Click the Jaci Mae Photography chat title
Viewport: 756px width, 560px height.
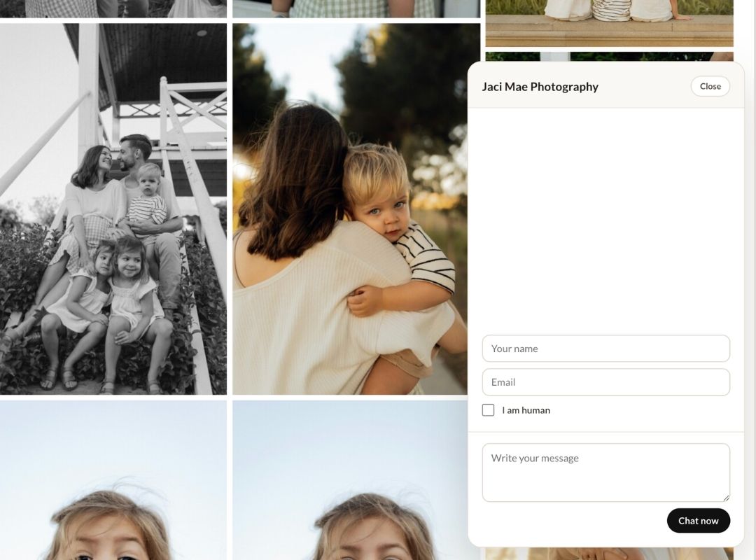click(x=540, y=87)
